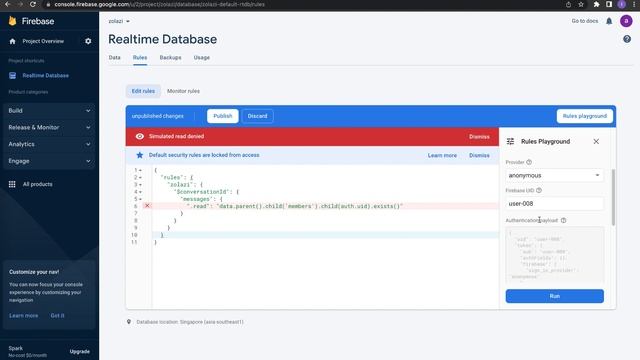The width and height of the screenshot is (640, 360).
Task: Select the Edit rules tab
Action: [143, 91]
